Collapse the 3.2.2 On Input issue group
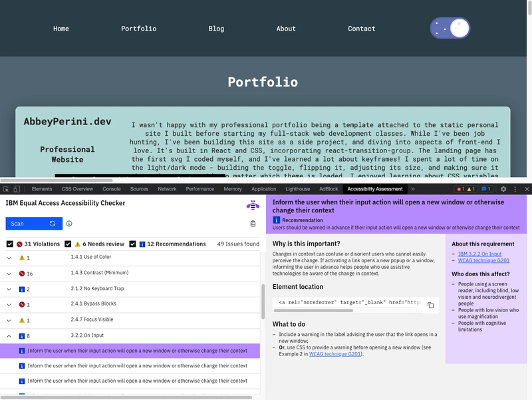Image resolution: width=532 pixels, height=400 pixels. pos(9,335)
